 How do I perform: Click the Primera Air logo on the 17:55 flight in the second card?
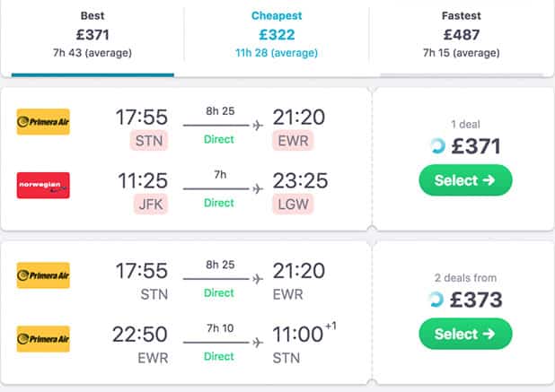(x=43, y=274)
